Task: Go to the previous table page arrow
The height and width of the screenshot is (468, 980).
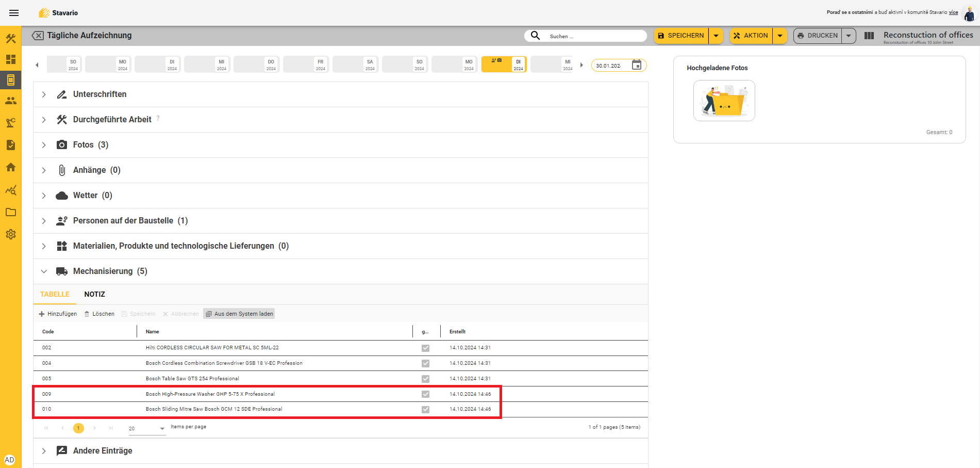Action: (62, 428)
